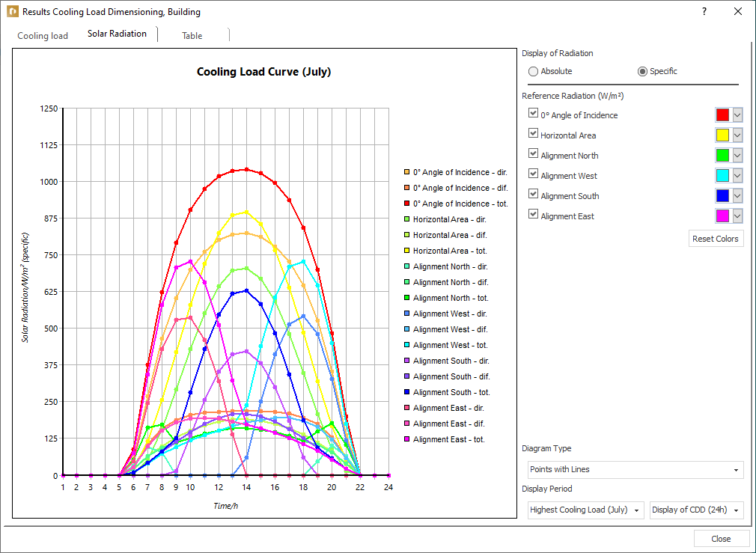This screenshot has height=553, width=756.
Task: Expand color dropdown arrow for Alignment East
Action: [x=737, y=216]
